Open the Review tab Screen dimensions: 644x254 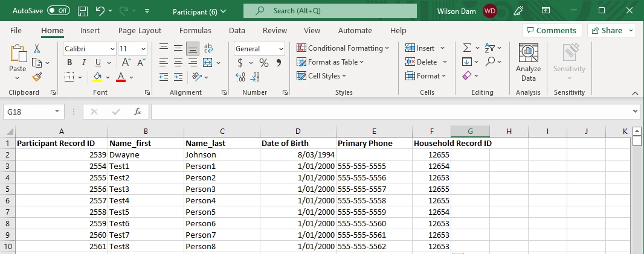(x=275, y=30)
